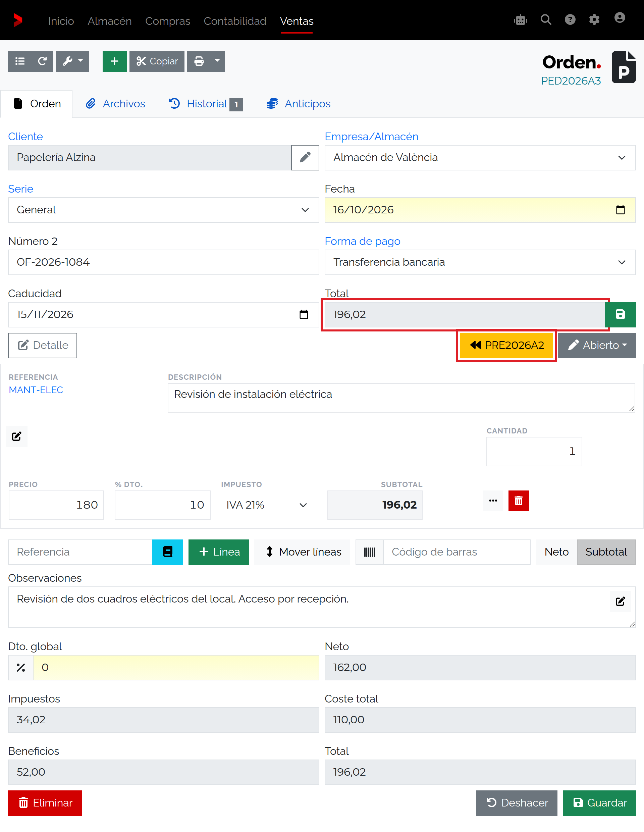Viewport: 644px width, 832px height.
Task: Open Abierto status dropdown
Action: point(597,345)
